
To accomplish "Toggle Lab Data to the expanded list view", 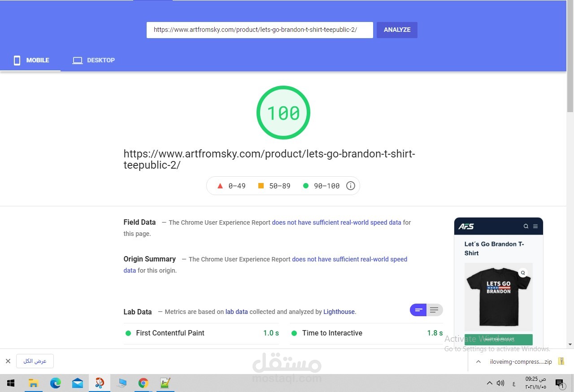I will [434, 309].
